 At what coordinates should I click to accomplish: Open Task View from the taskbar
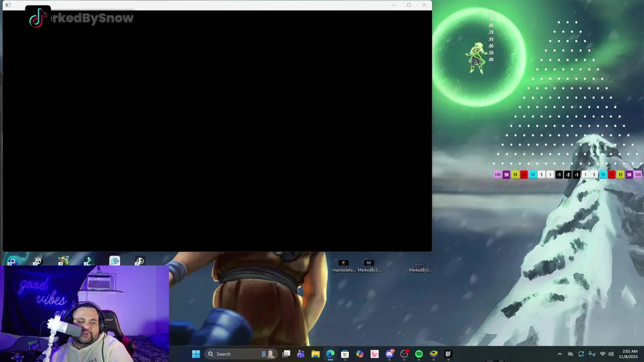(286, 354)
